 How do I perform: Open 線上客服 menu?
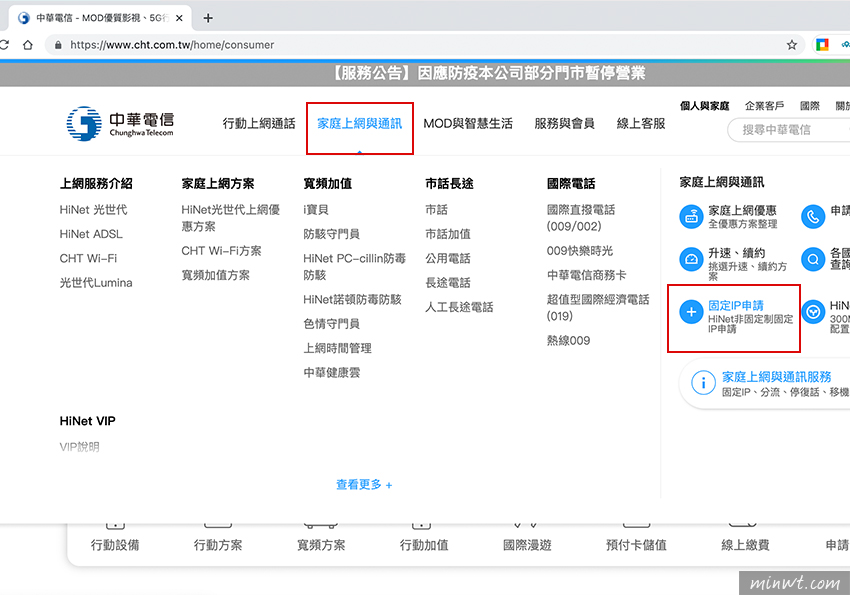(641, 124)
